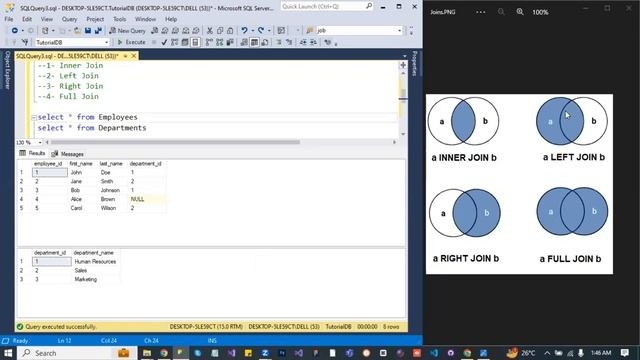Image resolution: width=640 pixels, height=360 pixels.
Task: Click the Parse checkmark icon
Action: tap(164, 42)
